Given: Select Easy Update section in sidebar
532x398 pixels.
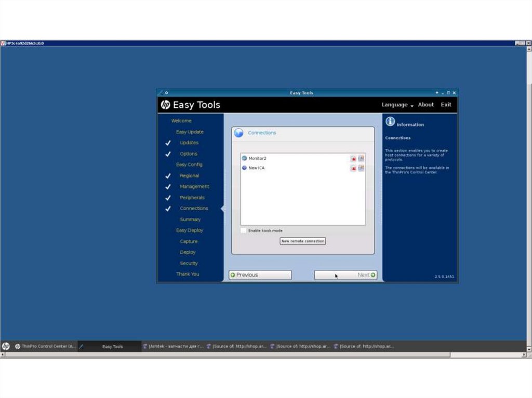Looking at the screenshot, I should click(x=190, y=132).
